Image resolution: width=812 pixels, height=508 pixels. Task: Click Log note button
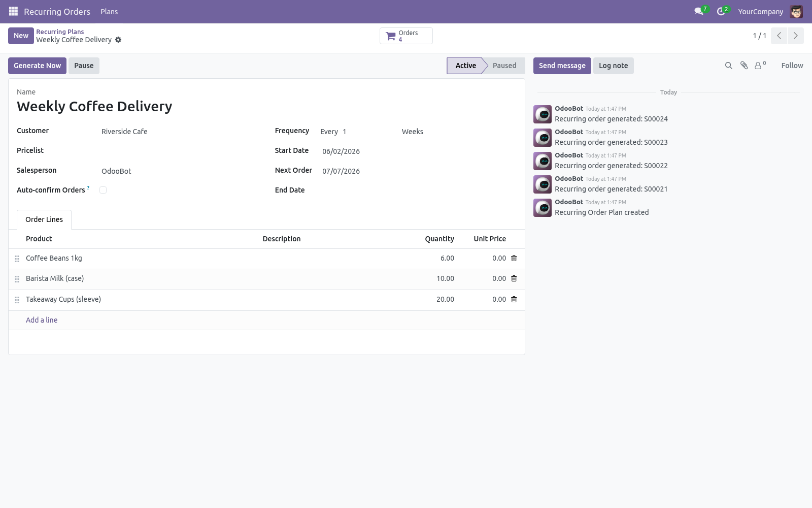click(613, 66)
